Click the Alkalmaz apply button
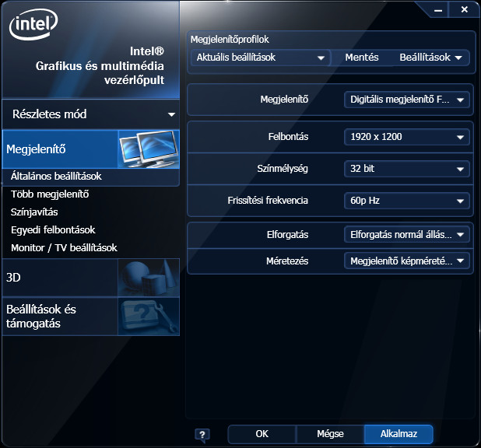The width and height of the screenshot is (481, 448). 398,434
